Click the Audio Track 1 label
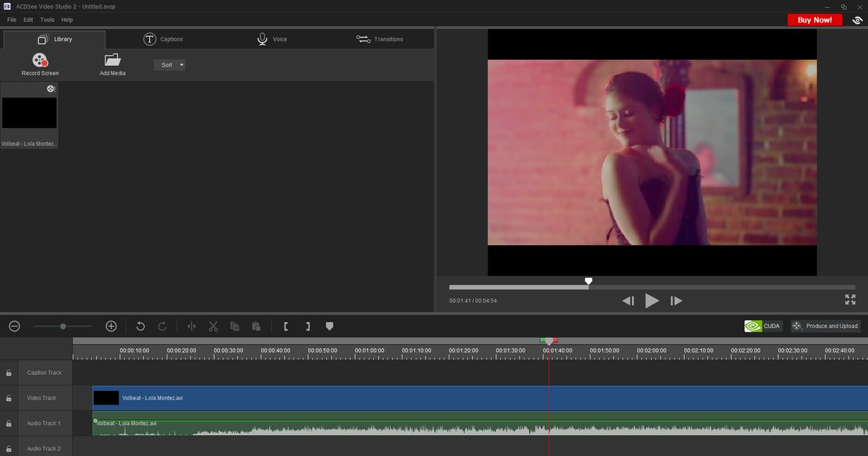This screenshot has width=868, height=456. tap(44, 424)
